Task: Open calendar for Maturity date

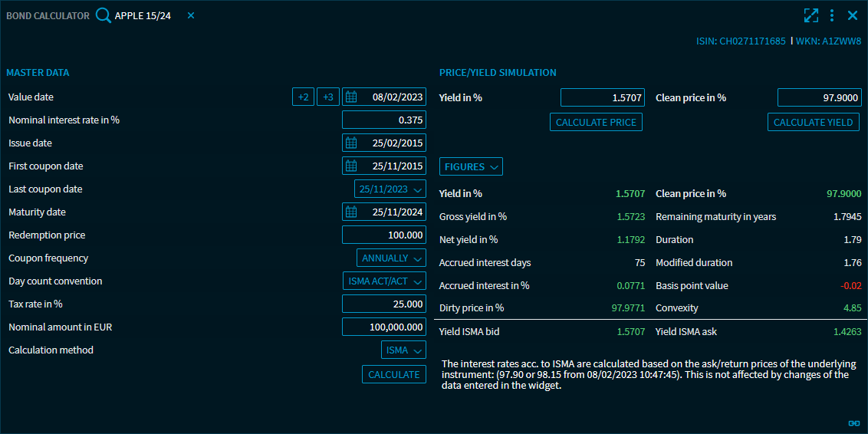Action: (351, 212)
